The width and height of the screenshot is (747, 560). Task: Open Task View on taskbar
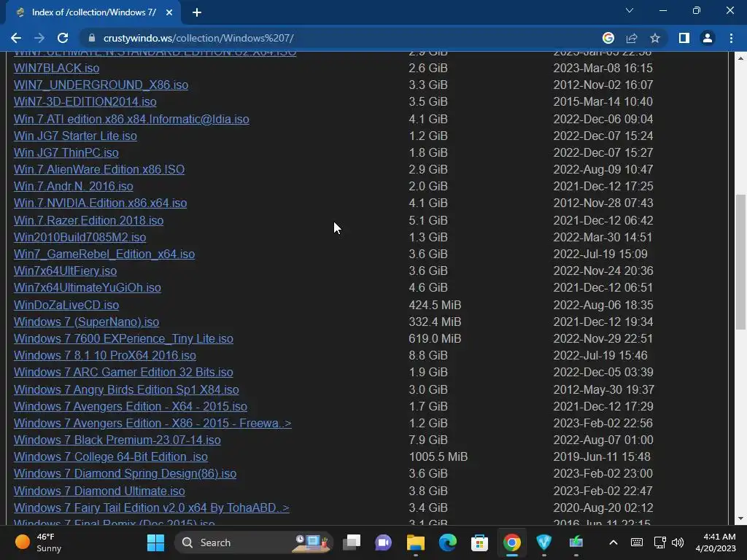[352, 542]
